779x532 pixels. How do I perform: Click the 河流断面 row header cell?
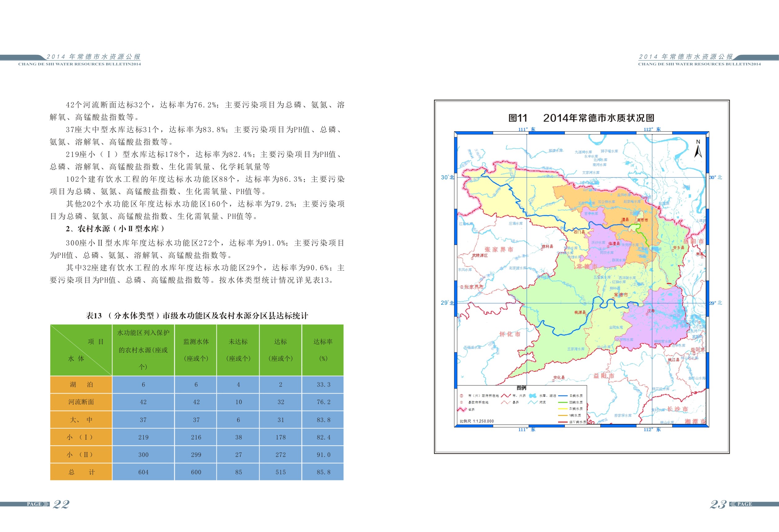[81, 402]
